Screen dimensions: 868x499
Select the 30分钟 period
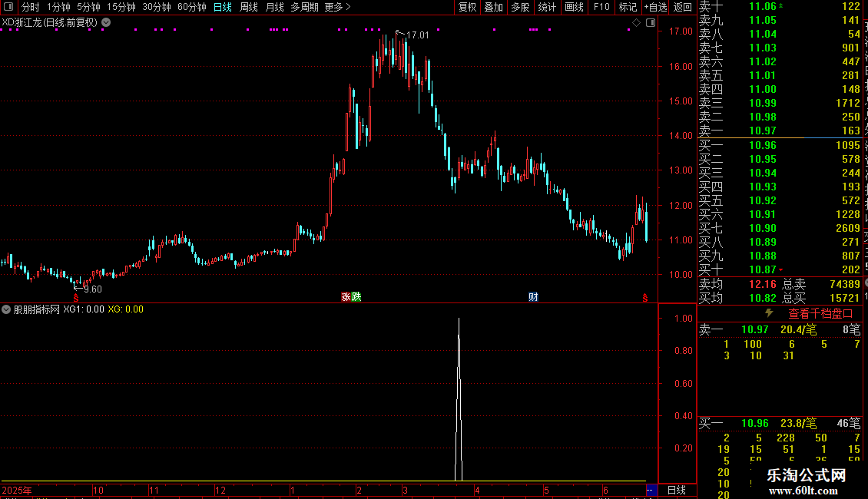pyautogui.click(x=157, y=7)
